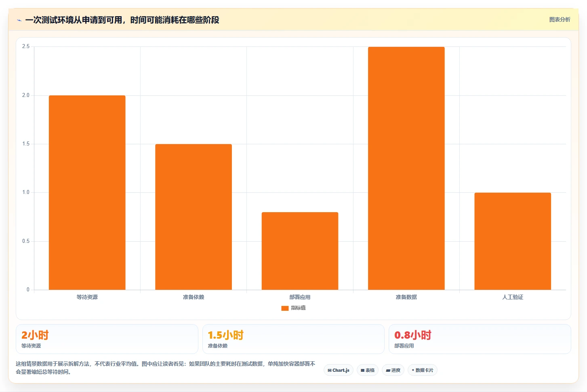Select the 等待资源 bar in chart
587x392 pixels.
[87, 192]
